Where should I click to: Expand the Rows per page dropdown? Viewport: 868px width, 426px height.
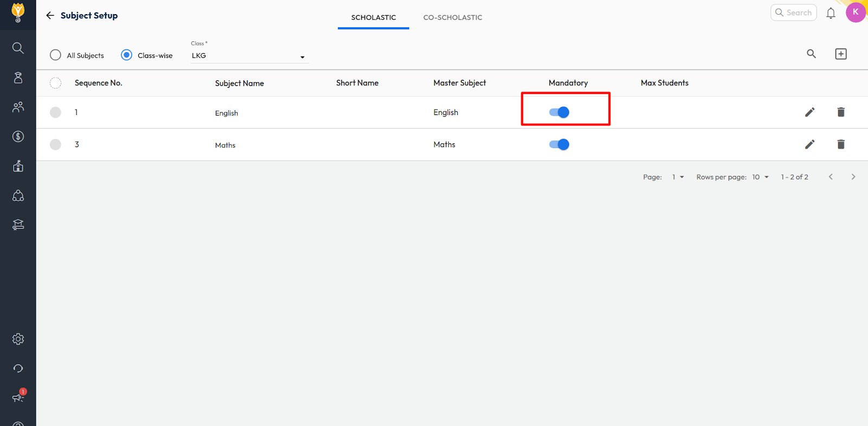tap(760, 177)
